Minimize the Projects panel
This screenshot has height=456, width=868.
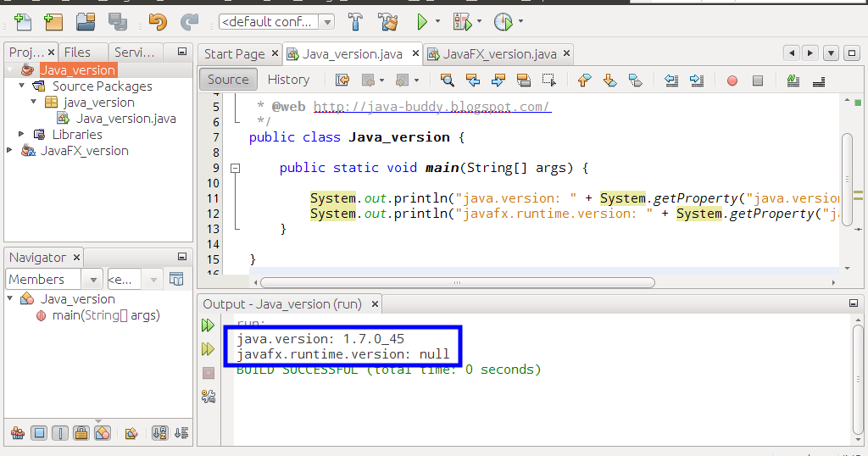pyautogui.click(x=182, y=52)
